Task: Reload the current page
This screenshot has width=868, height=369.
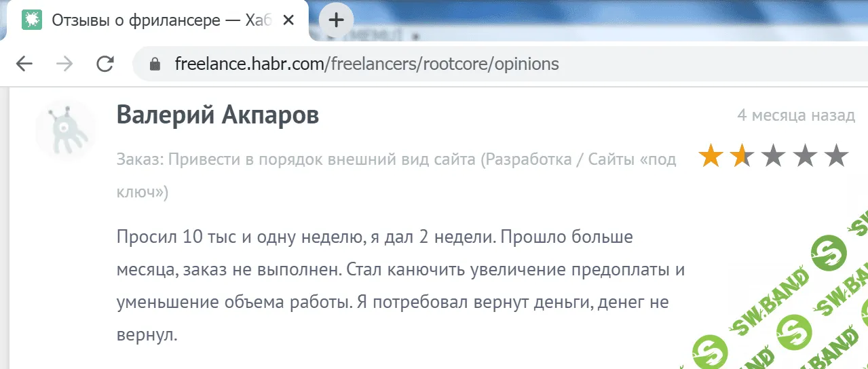Action: click(x=105, y=64)
